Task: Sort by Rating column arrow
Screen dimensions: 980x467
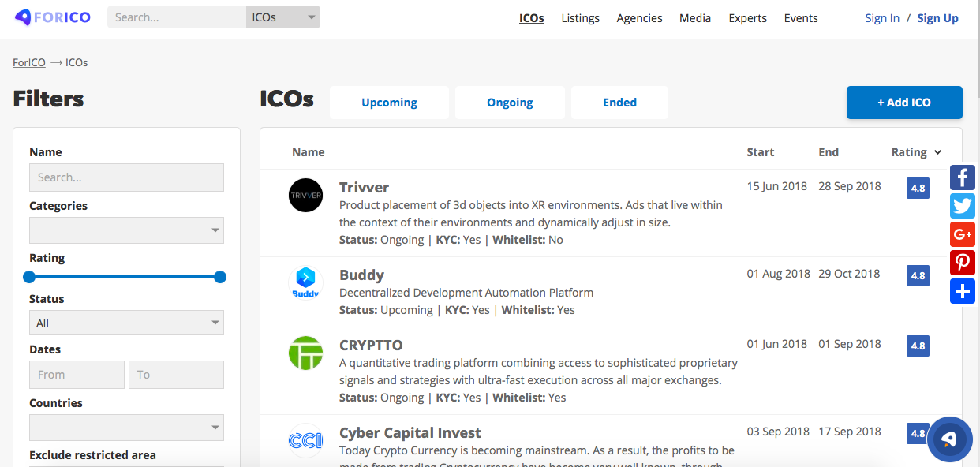Action: (x=937, y=152)
